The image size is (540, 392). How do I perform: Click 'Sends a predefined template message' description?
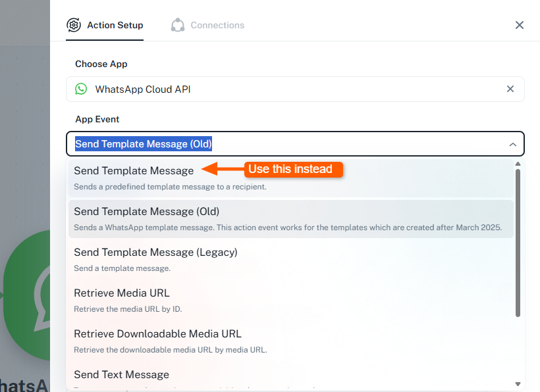pos(170,187)
